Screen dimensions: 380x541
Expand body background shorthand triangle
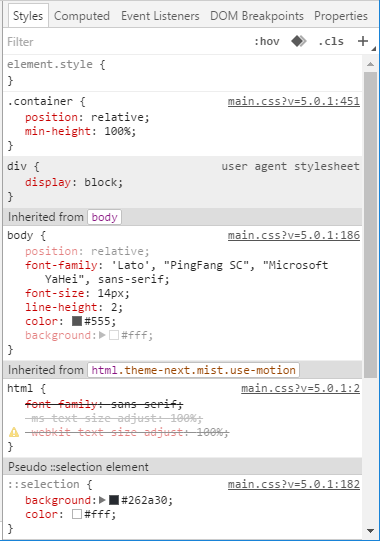[x=102, y=335]
